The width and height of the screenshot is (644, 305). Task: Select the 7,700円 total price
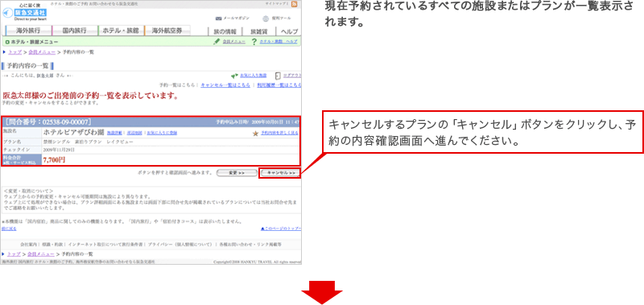point(54,159)
